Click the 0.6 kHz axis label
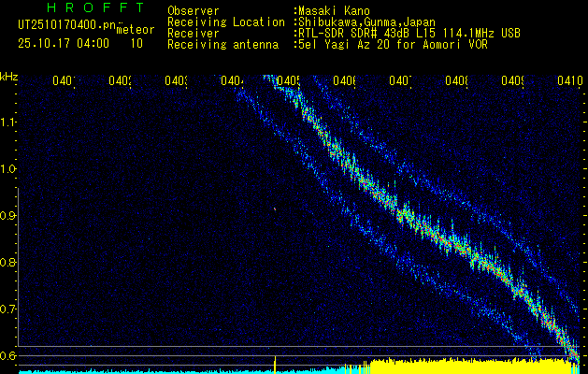Image resolution: width=588 pixels, height=374 pixels. [7, 355]
